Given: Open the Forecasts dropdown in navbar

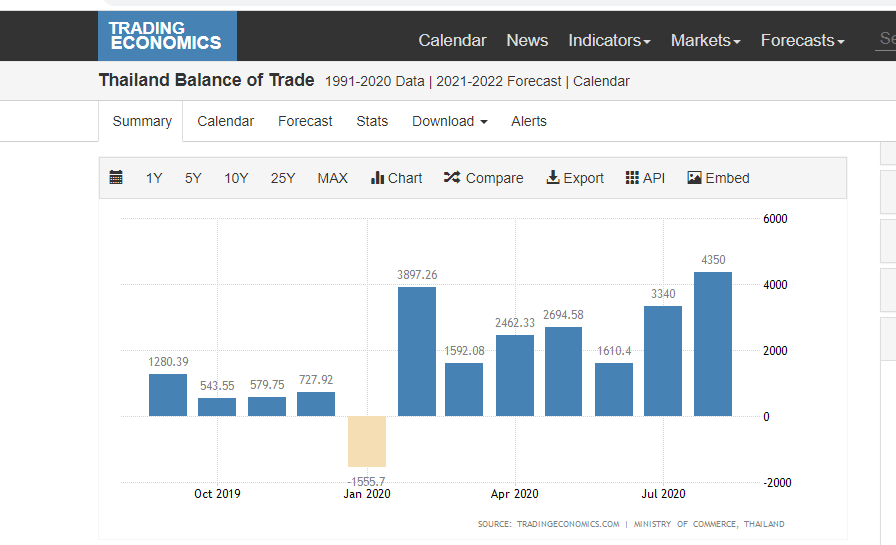Looking at the screenshot, I should click(802, 40).
